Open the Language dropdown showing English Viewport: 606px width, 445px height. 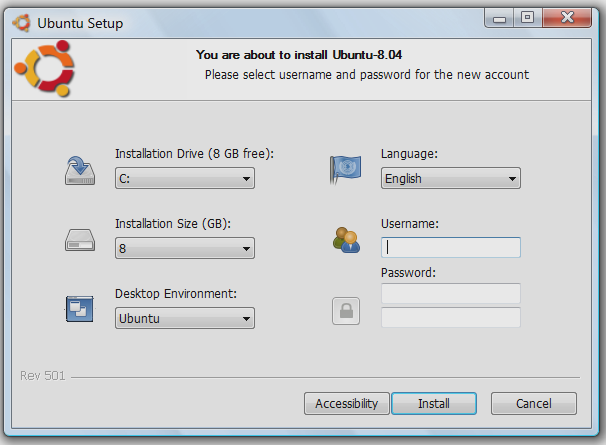(451, 178)
